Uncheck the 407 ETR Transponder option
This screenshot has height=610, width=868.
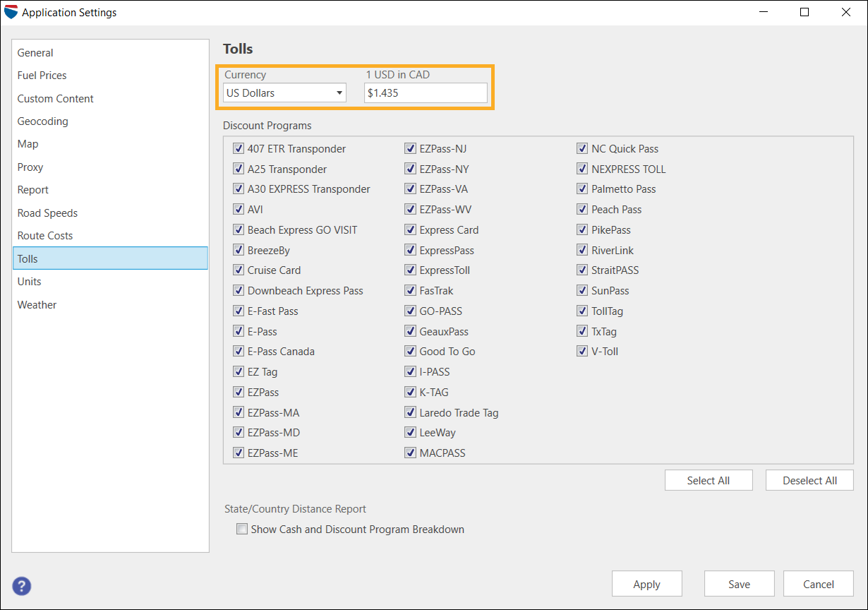[239, 148]
